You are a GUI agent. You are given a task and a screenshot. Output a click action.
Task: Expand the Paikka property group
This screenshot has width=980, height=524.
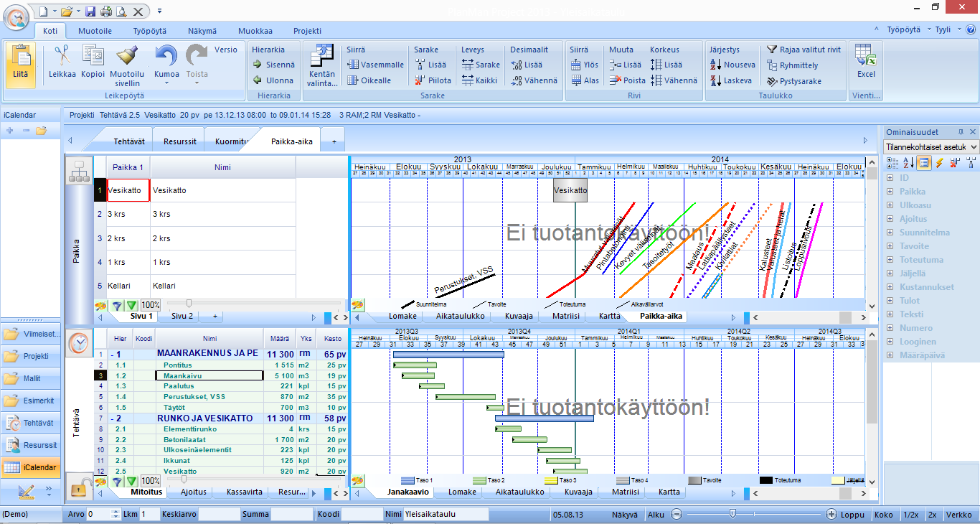click(890, 192)
